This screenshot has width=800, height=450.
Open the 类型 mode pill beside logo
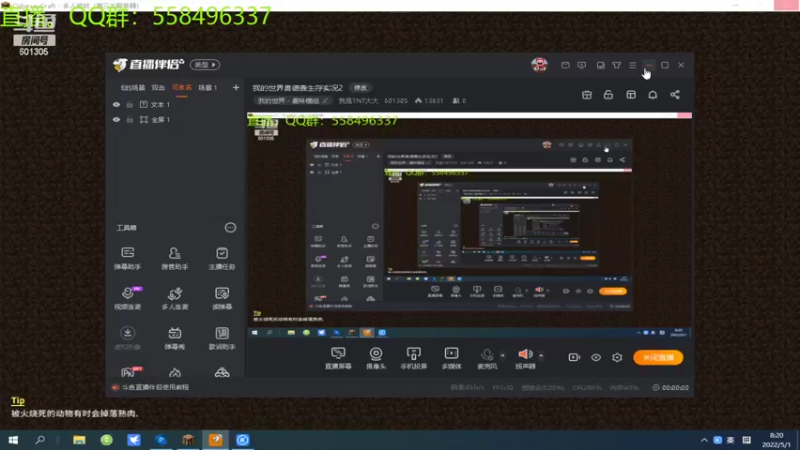pos(205,65)
